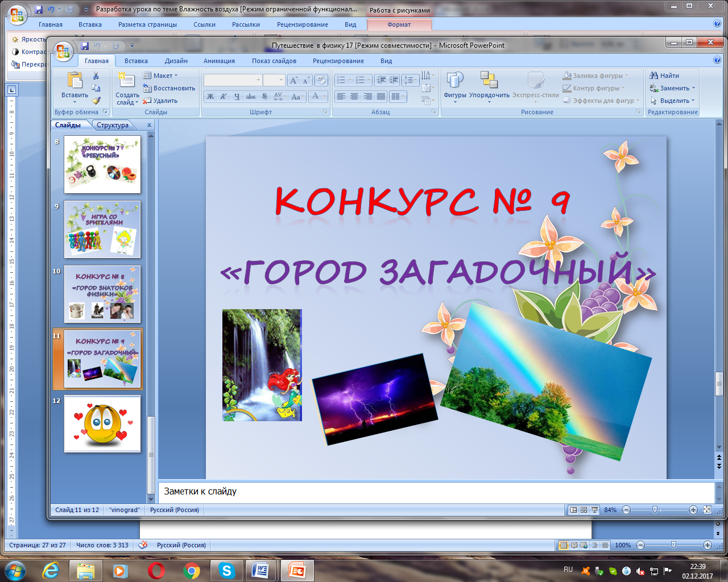Open Word's Разметка страницы tab
Image resolution: width=728 pixels, height=582 pixels.
pos(147,24)
